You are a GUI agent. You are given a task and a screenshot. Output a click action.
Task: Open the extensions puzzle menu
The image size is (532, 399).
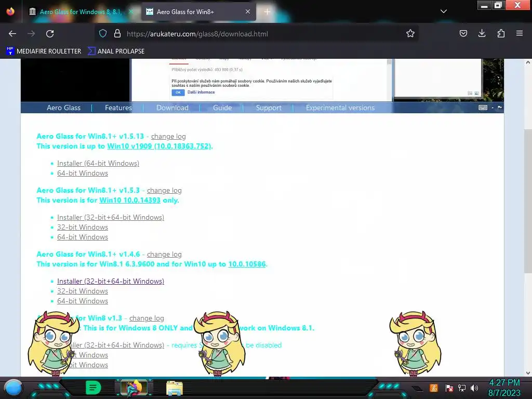pos(501,34)
